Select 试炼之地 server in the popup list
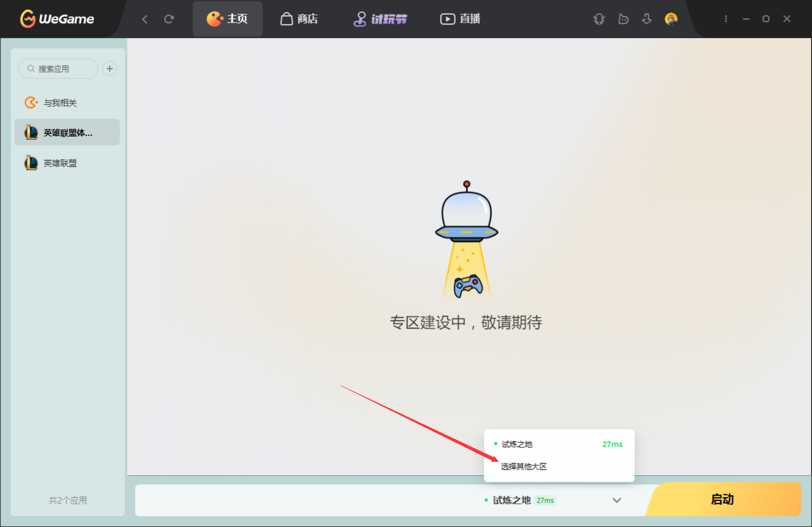 (x=517, y=444)
